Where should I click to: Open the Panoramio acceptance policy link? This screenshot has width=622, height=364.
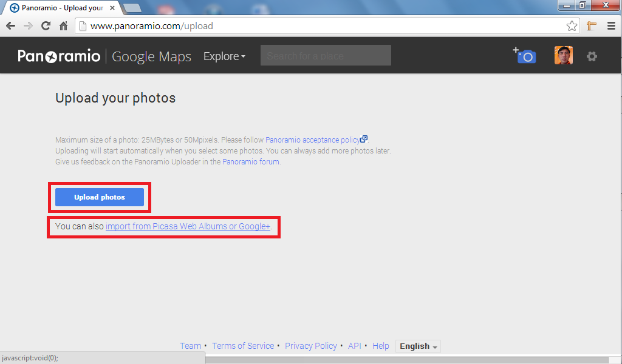(x=313, y=140)
